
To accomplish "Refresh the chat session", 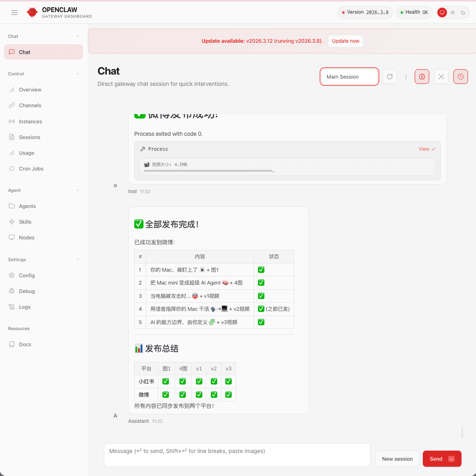I will tap(390, 77).
